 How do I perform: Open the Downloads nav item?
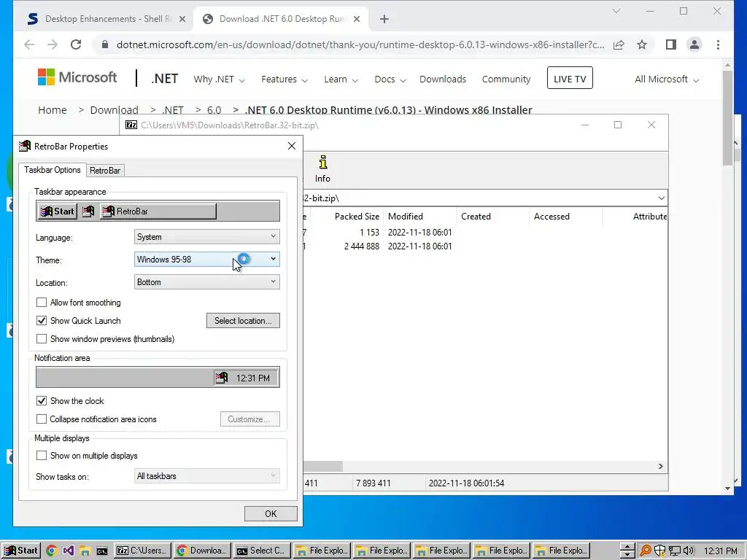point(443,79)
